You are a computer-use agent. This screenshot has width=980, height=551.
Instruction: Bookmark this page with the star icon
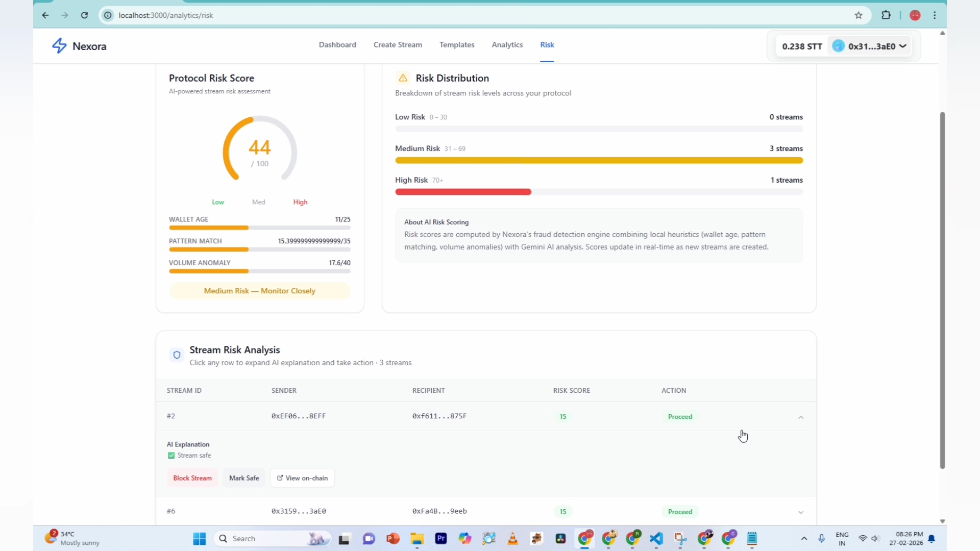[x=859, y=15]
